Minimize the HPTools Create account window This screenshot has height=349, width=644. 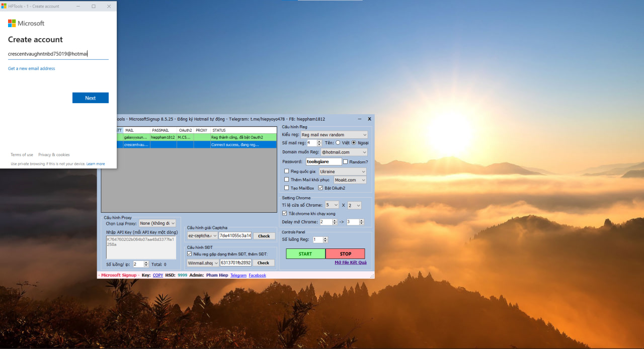tap(78, 6)
